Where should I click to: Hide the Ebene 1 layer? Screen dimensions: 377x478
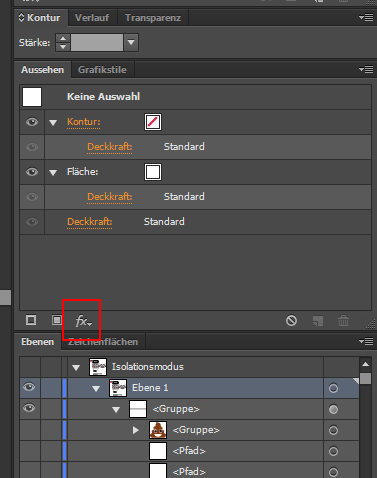click(x=29, y=387)
